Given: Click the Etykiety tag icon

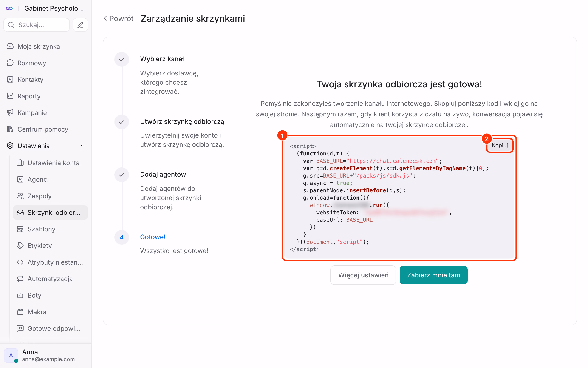Looking at the screenshot, I should (20, 245).
